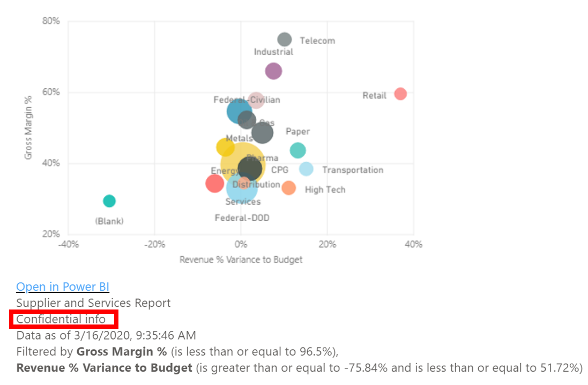Select the teal (Blank) bubble
The height and width of the screenshot is (385, 588).
coord(109,201)
